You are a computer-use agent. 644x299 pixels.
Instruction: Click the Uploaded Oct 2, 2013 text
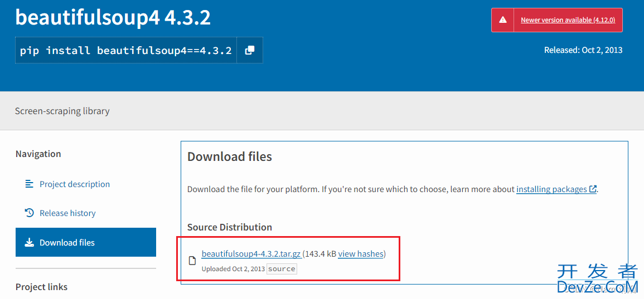click(233, 268)
